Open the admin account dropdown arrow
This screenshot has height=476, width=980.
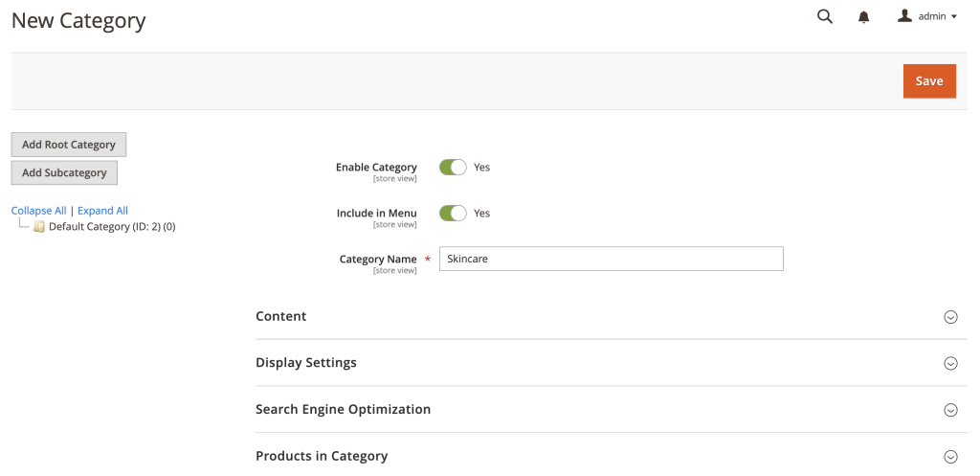point(954,17)
